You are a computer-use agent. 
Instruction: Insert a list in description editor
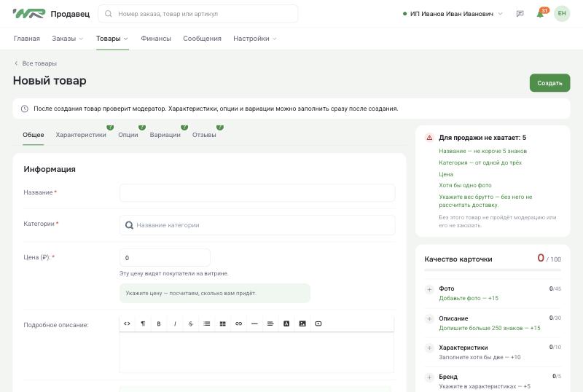207,324
